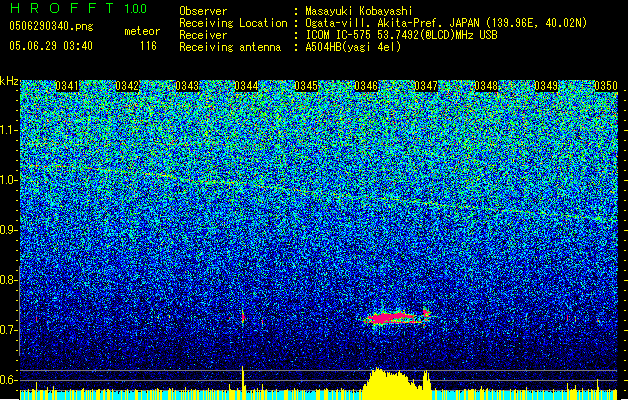Click the HROFFT 1.0.0 title text
Screen dimensions: 629x400
tap(79, 8)
